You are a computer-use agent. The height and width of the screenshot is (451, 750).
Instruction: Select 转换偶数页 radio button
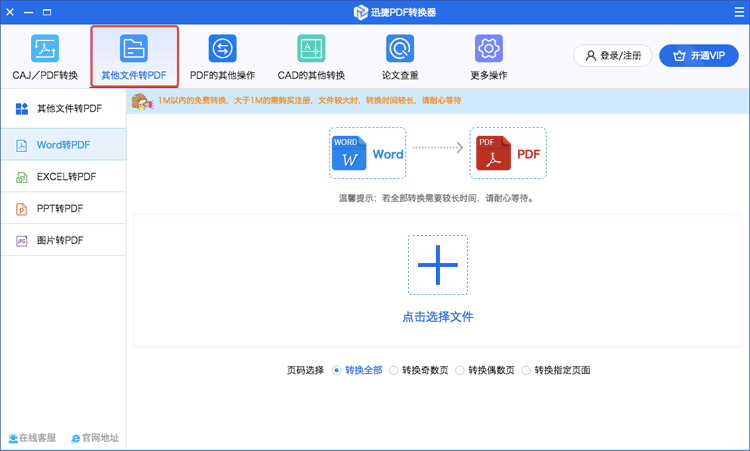[x=460, y=370]
